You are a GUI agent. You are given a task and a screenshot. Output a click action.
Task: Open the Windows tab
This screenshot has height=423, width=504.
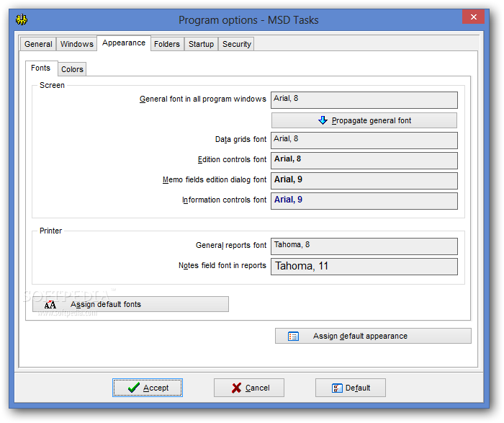pos(77,44)
